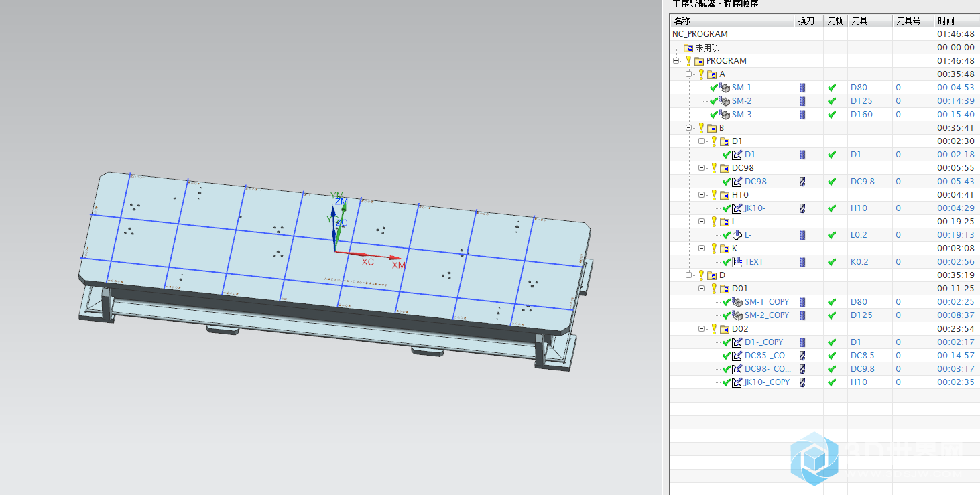This screenshot has height=495, width=980.
Task: Click the toolpath checkmark for L-
Action: tap(832, 235)
